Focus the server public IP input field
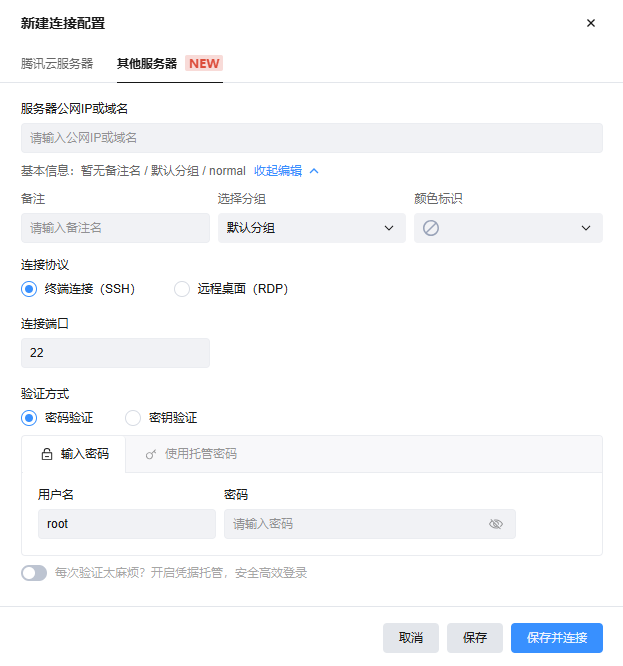 311,138
